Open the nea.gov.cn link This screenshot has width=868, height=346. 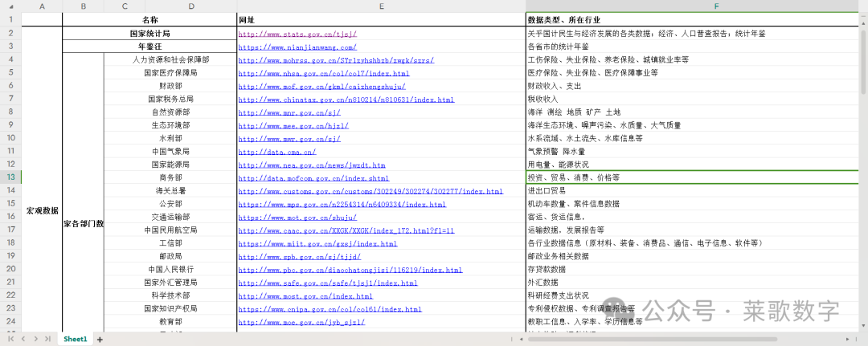(x=312, y=165)
